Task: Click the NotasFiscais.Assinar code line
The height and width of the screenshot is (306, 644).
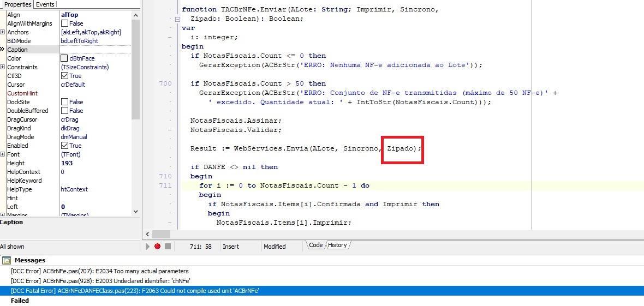Action: tap(236, 121)
